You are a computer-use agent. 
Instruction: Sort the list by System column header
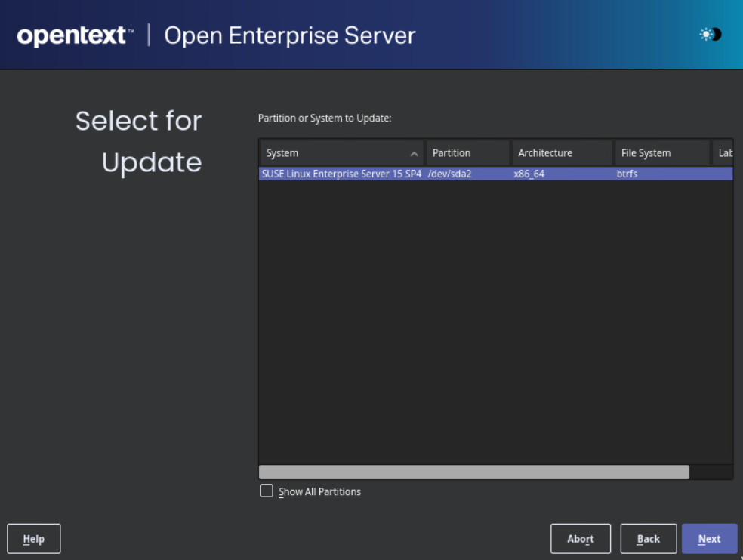tap(332, 153)
